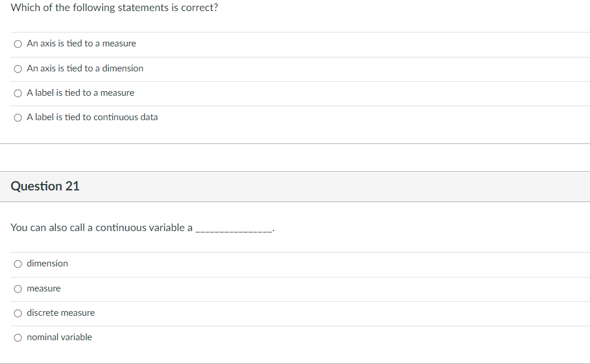
Task: Click the "A label is tied to a measure" label
Action: click(x=80, y=93)
